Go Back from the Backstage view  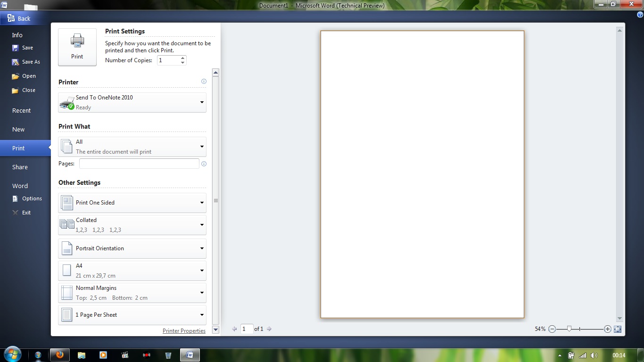(x=19, y=18)
